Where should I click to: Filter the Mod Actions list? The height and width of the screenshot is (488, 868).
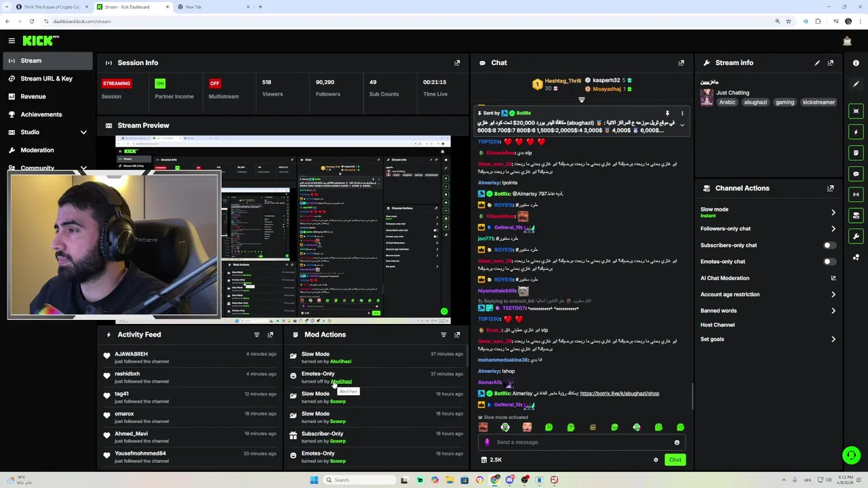point(443,335)
